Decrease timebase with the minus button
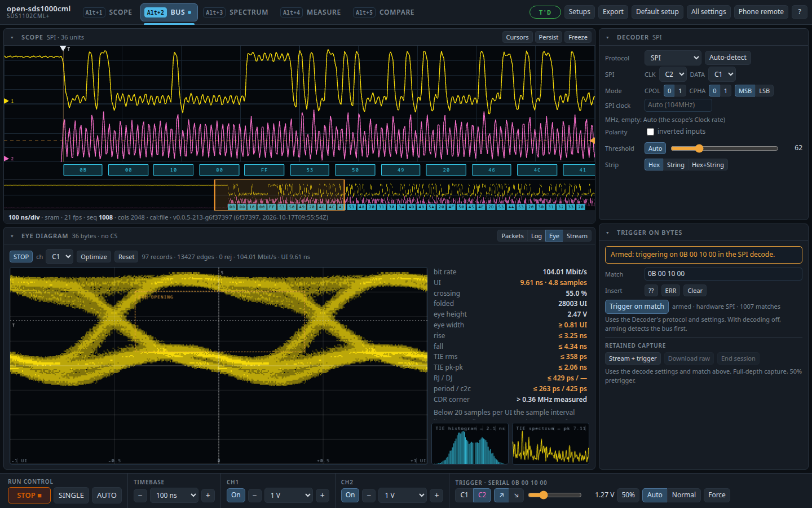812x508 pixels. pyautogui.click(x=141, y=495)
